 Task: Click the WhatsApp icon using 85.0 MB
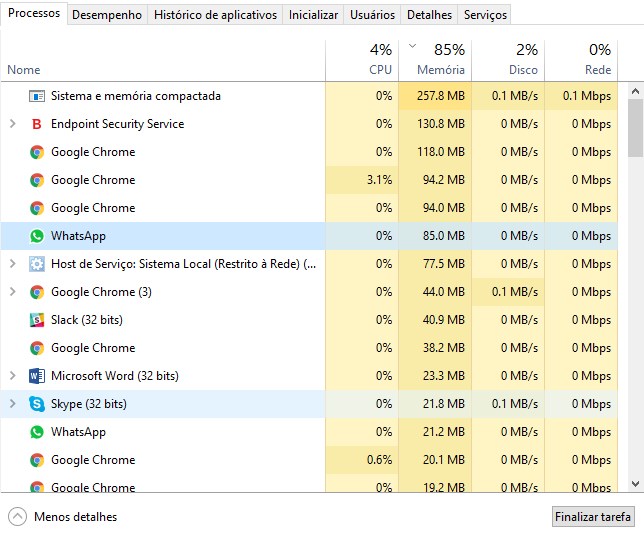pos(37,236)
